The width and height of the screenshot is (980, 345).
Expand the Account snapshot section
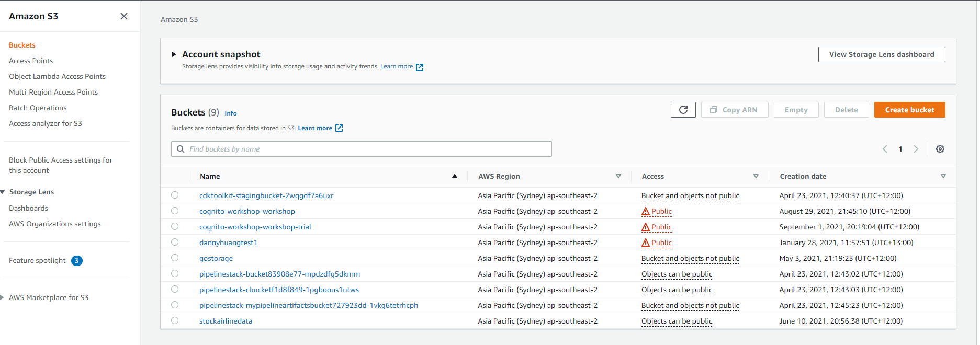coord(174,54)
